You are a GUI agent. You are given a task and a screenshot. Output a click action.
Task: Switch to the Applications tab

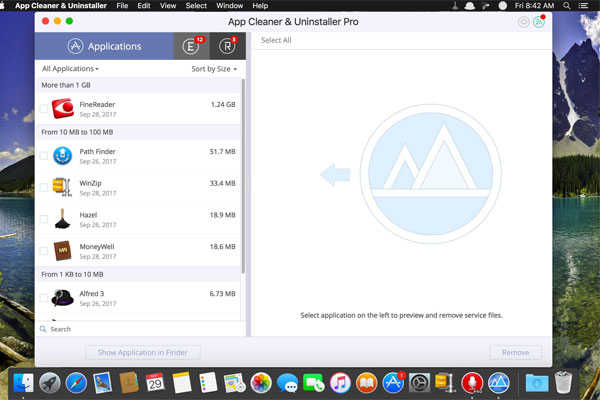104,46
